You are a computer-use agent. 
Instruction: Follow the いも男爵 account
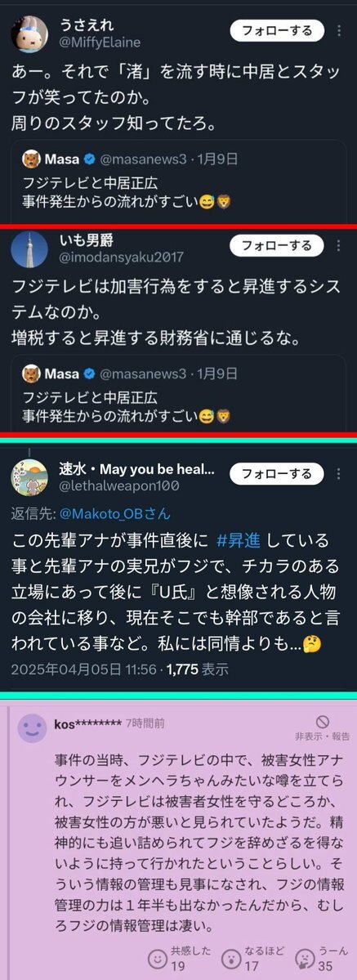click(x=277, y=246)
